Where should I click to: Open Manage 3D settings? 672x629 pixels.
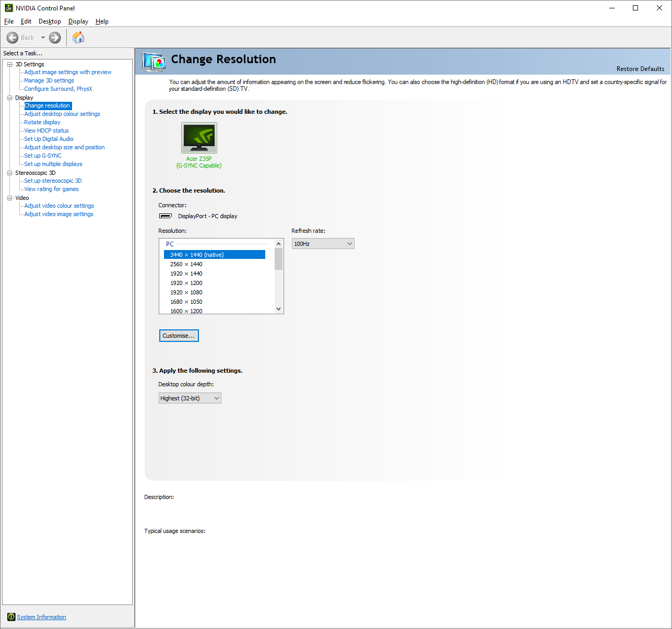[x=49, y=80]
